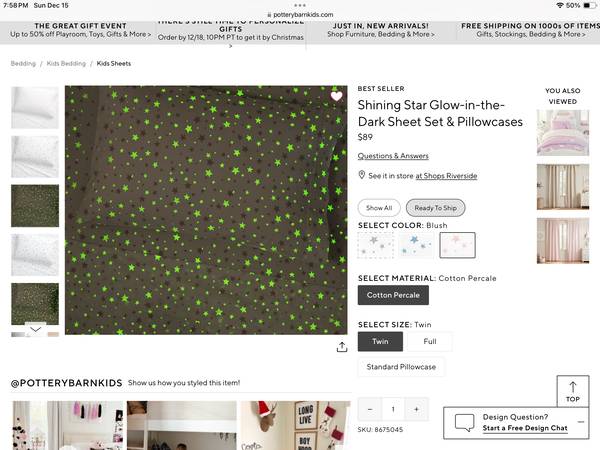Minimize the Design Question chat box

point(581,422)
